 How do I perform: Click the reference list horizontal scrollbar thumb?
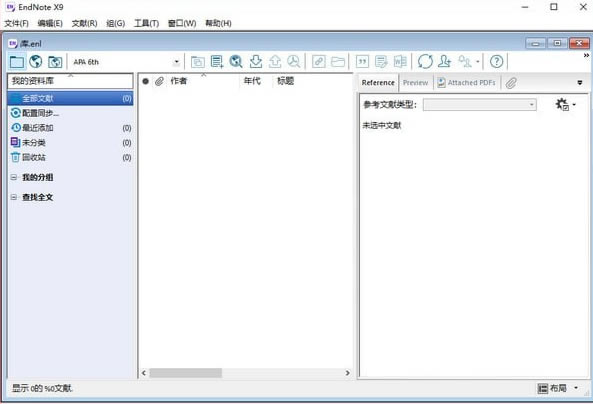pos(186,373)
